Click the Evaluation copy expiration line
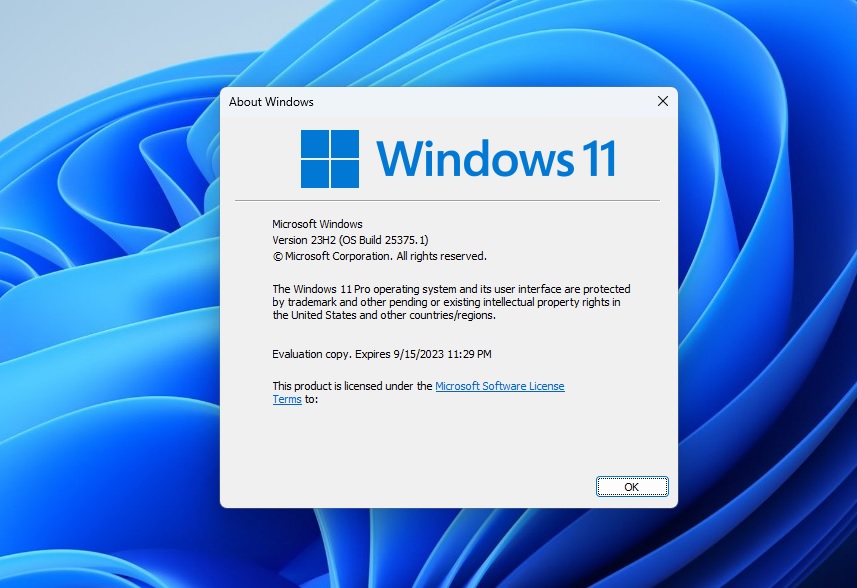857x588 pixels. (x=381, y=354)
